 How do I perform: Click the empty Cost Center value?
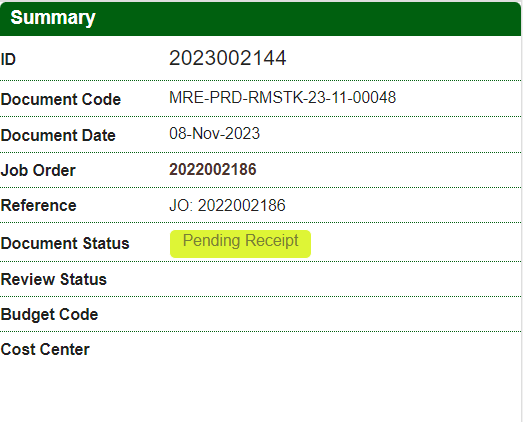(345, 350)
